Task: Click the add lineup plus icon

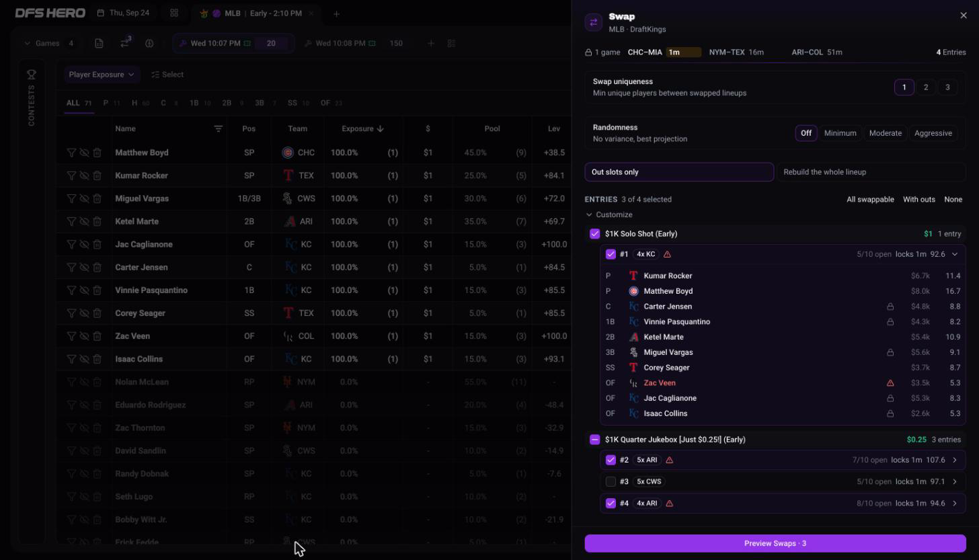Action: (431, 43)
